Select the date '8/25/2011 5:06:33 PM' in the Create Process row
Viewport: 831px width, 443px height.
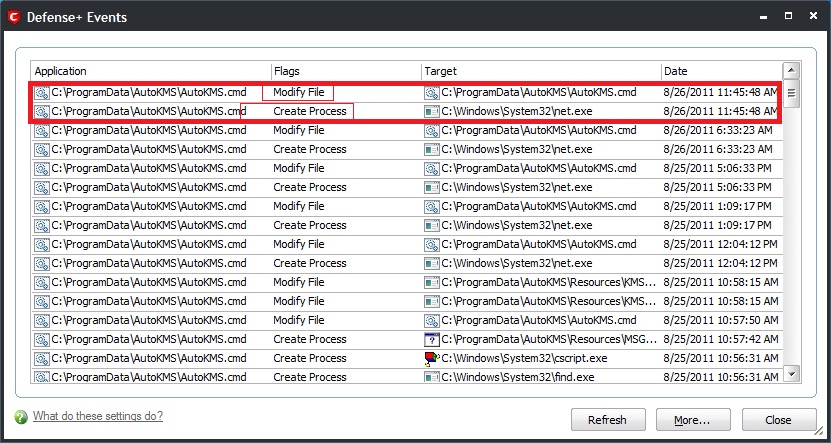click(718, 188)
